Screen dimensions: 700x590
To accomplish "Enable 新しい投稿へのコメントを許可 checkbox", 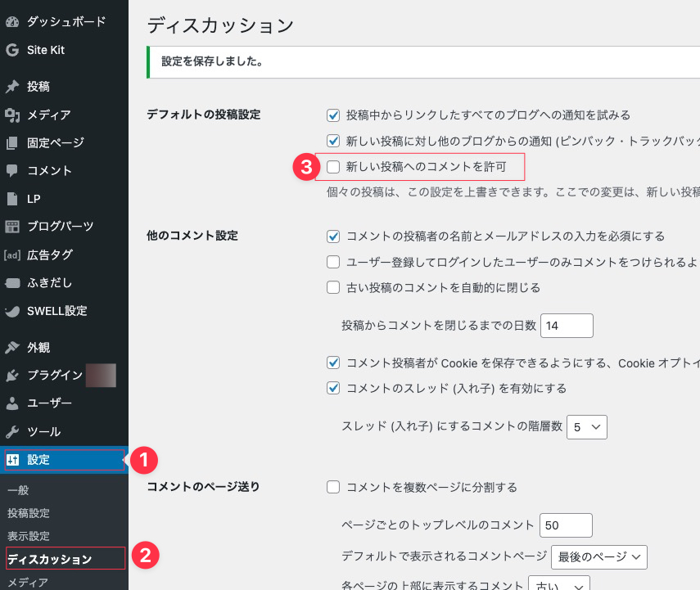I will (333, 167).
